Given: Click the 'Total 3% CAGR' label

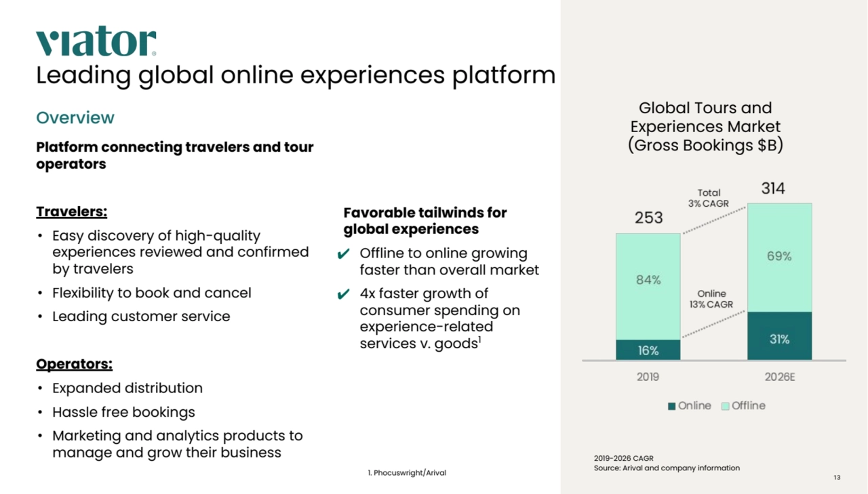Looking at the screenshot, I should [709, 198].
